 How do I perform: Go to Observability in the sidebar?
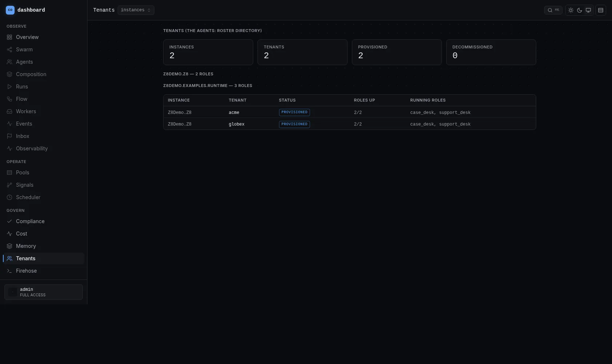coord(43,149)
